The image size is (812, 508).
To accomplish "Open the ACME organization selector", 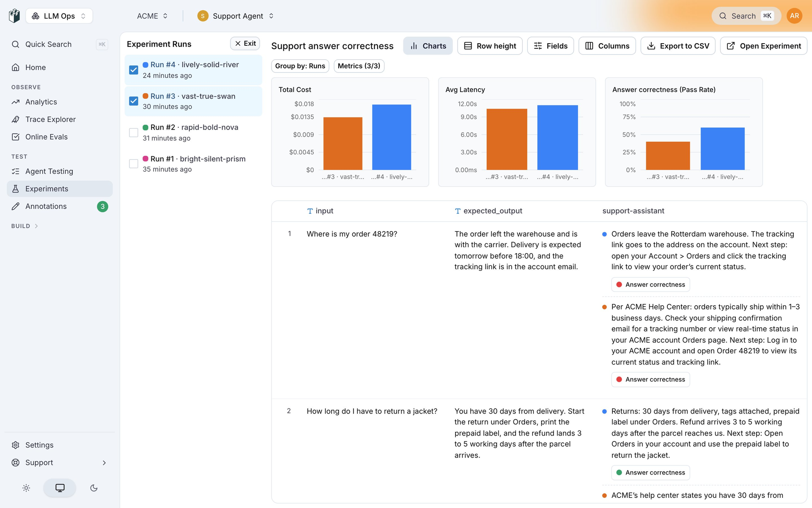I will [152, 16].
